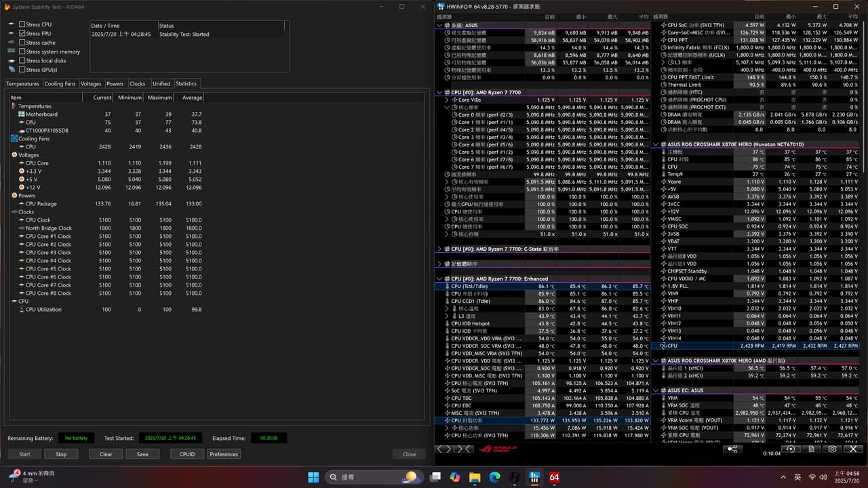Image resolution: width=868 pixels, height=488 pixels.
Task: Click the AIDA64 flame icon in title bar
Action: [6, 7]
